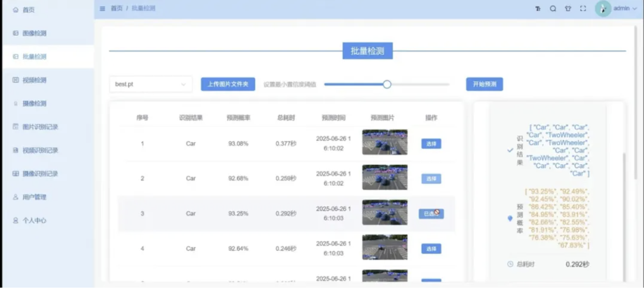Click the 设置最小置信度阈值 label
This screenshot has height=291, width=644.
290,84
